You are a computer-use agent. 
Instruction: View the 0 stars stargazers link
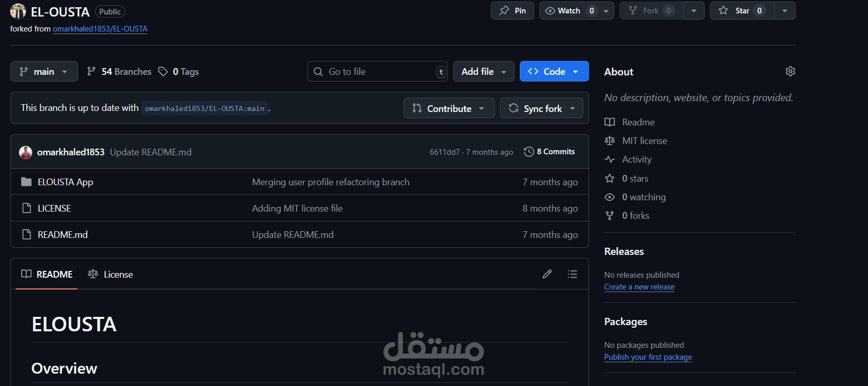(x=636, y=179)
